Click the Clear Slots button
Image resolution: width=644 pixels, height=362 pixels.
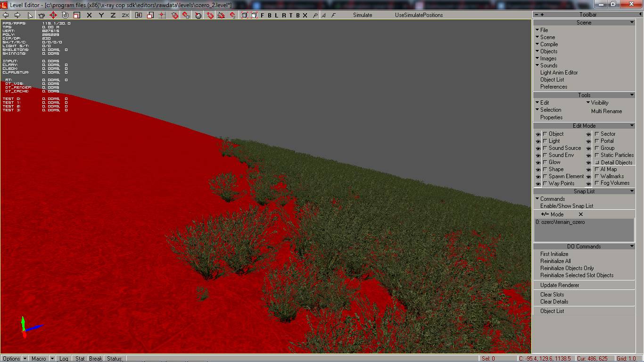[x=552, y=295]
